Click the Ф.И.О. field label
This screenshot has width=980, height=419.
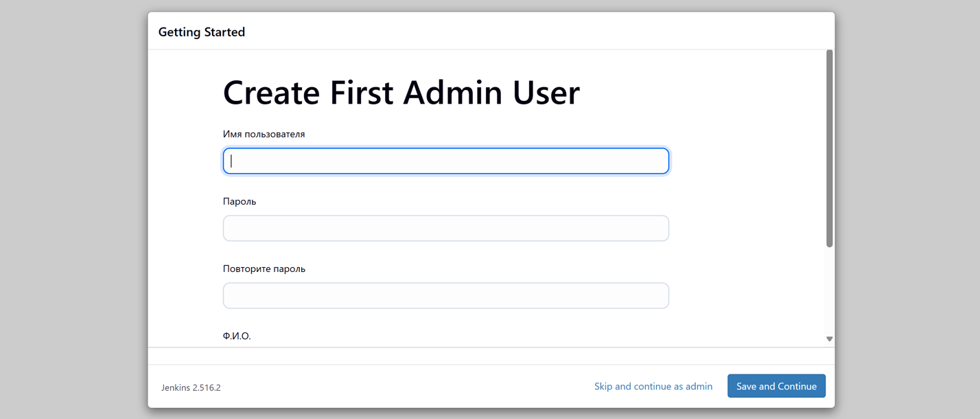[237, 337]
